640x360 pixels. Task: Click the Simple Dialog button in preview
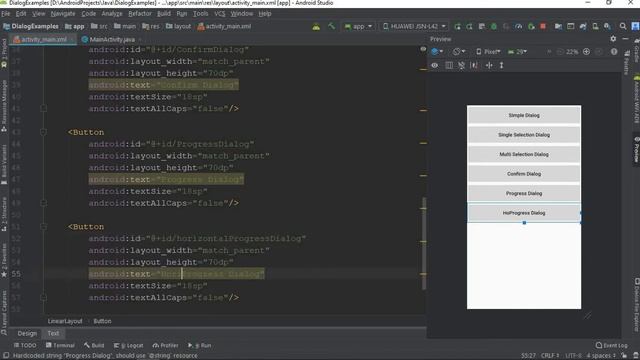click(x=524, y=116)
